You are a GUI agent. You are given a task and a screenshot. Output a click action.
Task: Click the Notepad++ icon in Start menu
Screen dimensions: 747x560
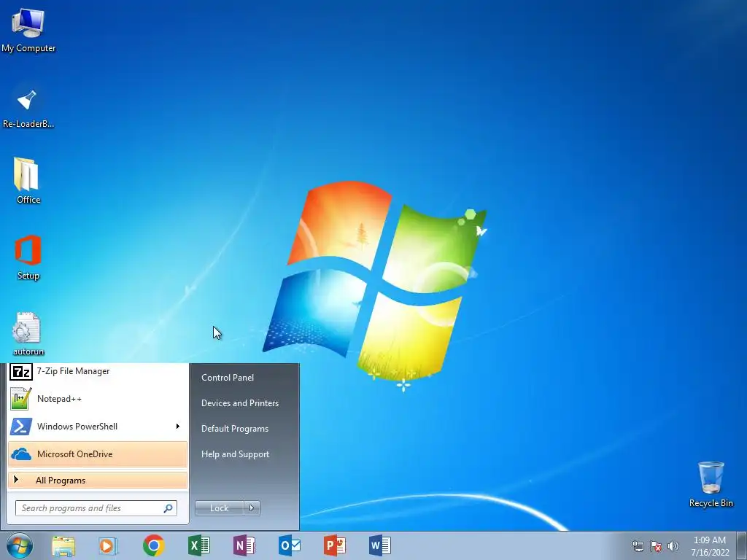(21, 399)
